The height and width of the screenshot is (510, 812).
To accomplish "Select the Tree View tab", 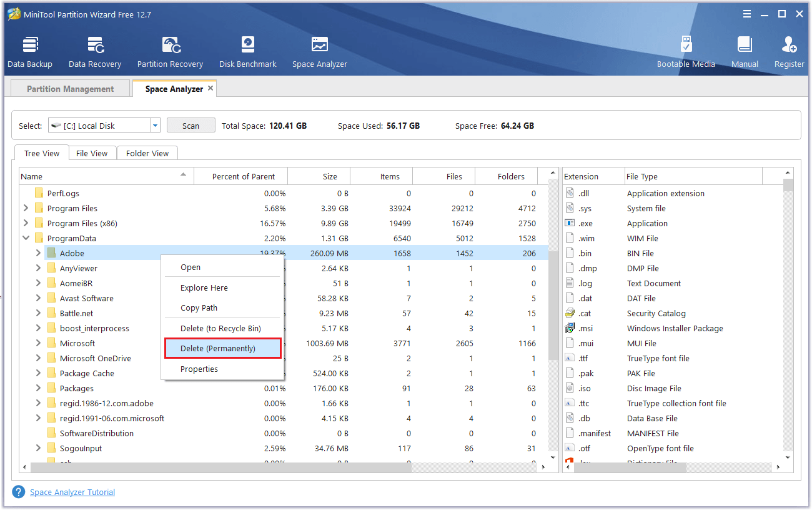I will tap(42, 153).
